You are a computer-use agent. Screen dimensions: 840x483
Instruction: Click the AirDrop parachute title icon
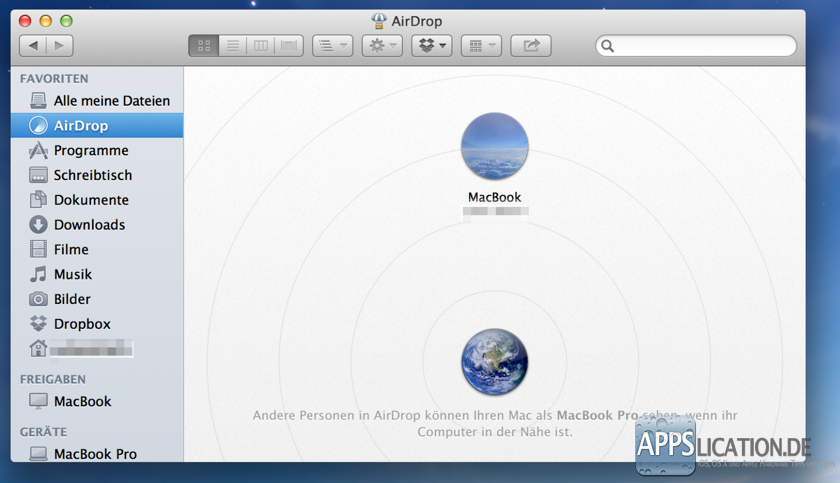[379, 21]
